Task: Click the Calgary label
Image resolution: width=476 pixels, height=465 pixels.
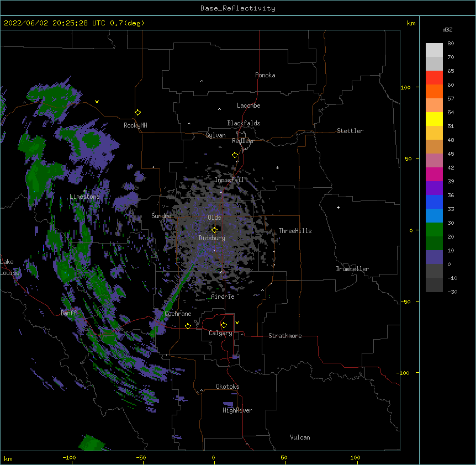Action: [220, 333]
